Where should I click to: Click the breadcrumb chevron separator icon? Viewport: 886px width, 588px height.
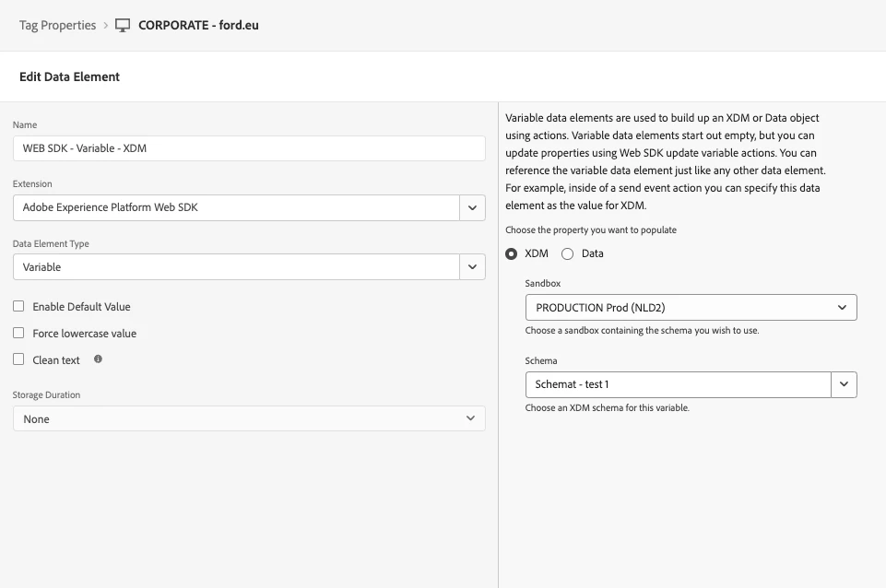pyautogui.click(x=106, y=26)
